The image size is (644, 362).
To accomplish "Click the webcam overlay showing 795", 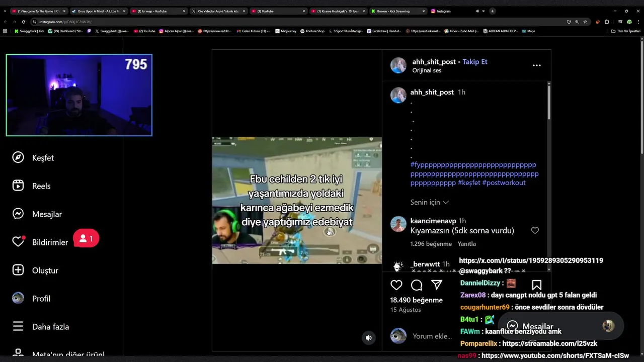I will coord(79,95).
